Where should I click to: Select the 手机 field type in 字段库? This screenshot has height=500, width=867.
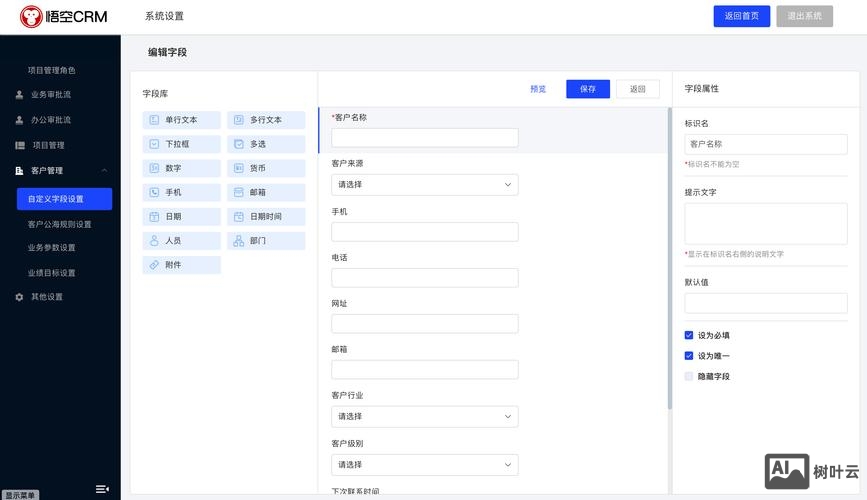pyautogui.click(x=181, y=192)
